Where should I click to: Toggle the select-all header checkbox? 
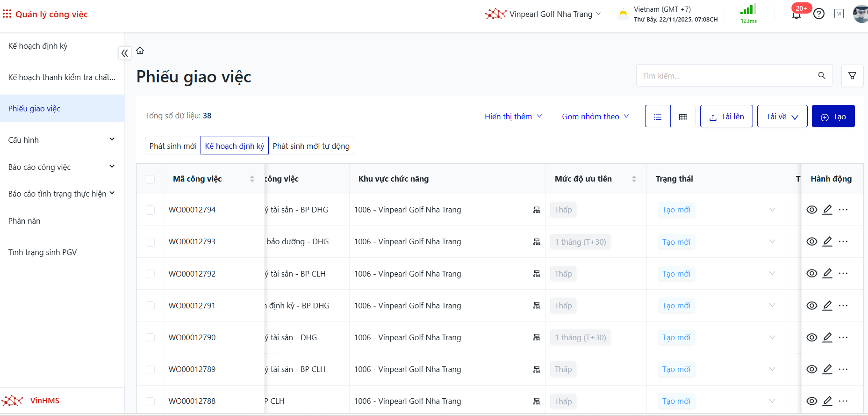[x=150, y=179]
